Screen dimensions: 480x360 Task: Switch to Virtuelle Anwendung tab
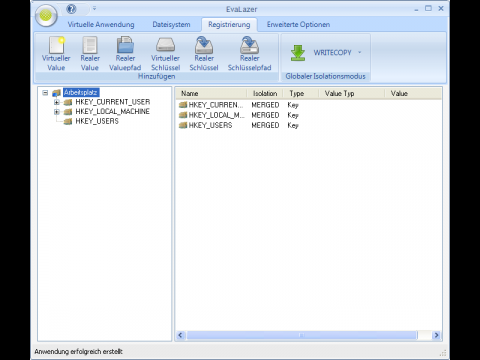101,25
